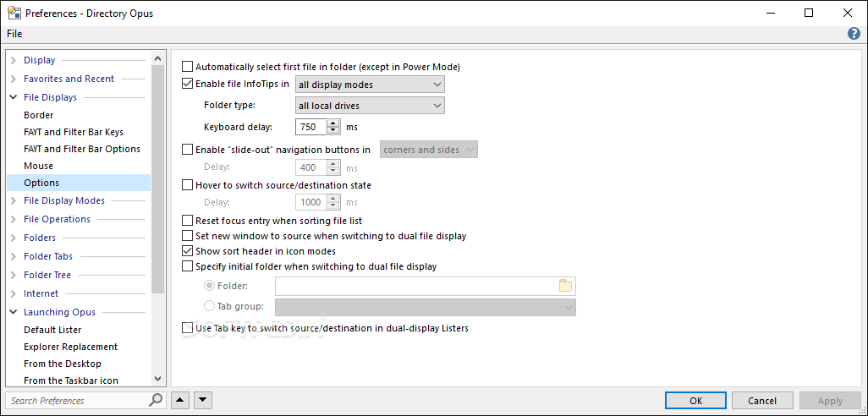
Task: Uncheck Show sort header in icon modes
Action: 188,251
